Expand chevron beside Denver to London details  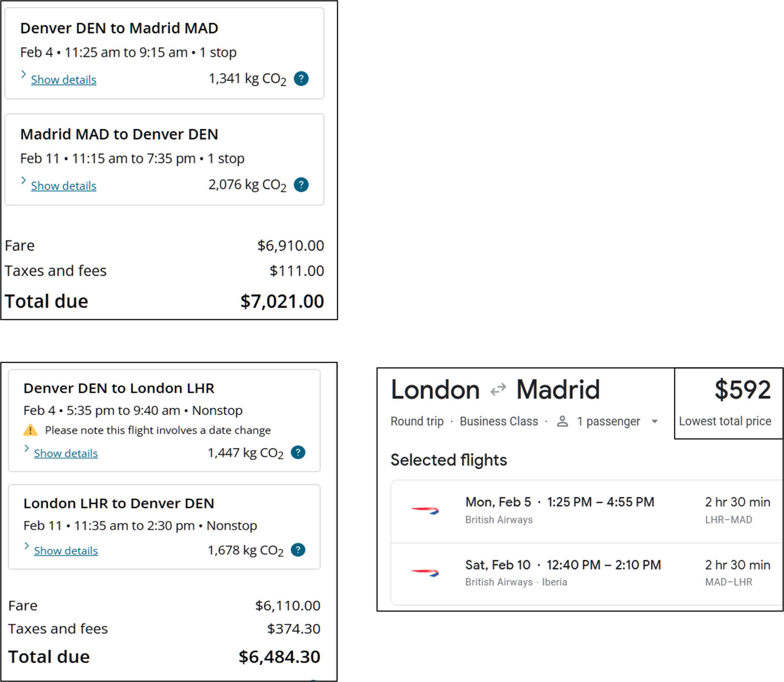pos(26,449)
